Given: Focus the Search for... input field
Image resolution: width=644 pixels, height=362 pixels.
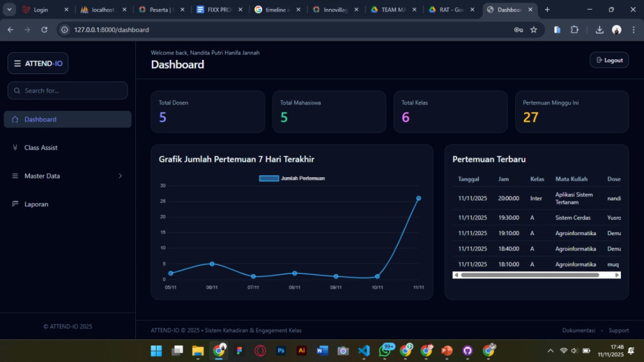Looking at the screenshot, I should [72, 91].
